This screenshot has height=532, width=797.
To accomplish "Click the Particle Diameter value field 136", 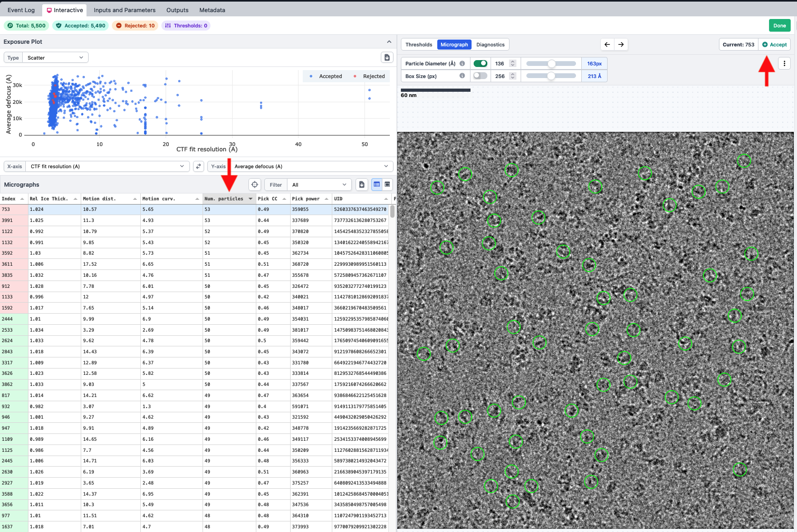I will pos(500,64).
